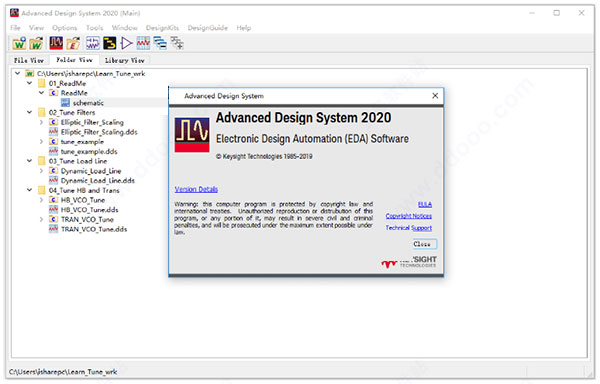Open the Technical Support link
Viewport: 600px width, 384px height.
pyautogui.click(x=409, y=228)
